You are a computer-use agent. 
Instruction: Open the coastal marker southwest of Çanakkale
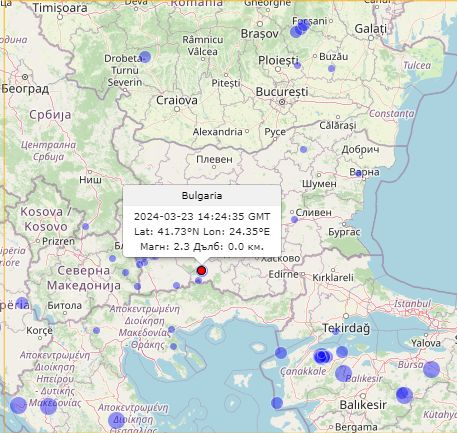(x=277, y=403)
